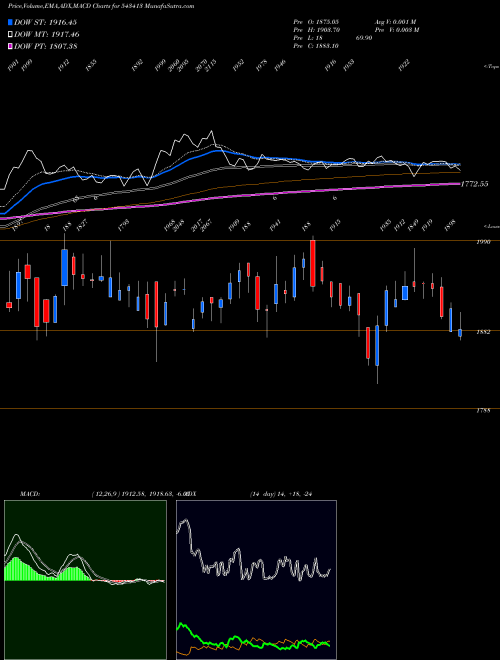Click the 2115 top value label

210,66
